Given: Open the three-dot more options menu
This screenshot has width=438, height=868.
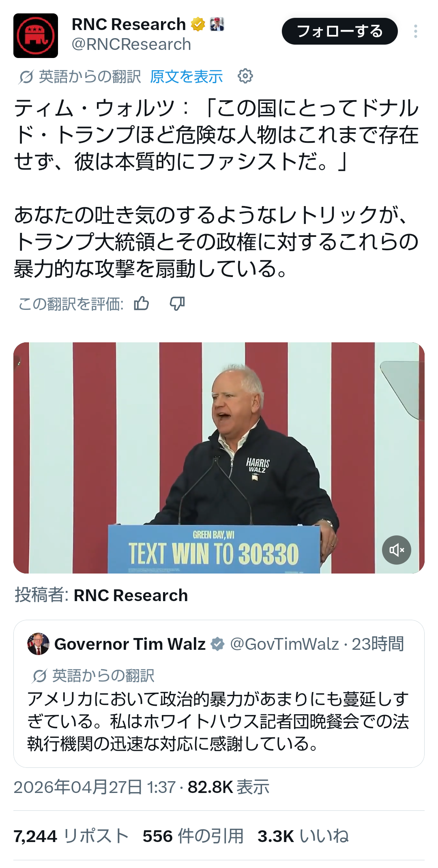Looking at the screenshot, I should coord(415,31).
